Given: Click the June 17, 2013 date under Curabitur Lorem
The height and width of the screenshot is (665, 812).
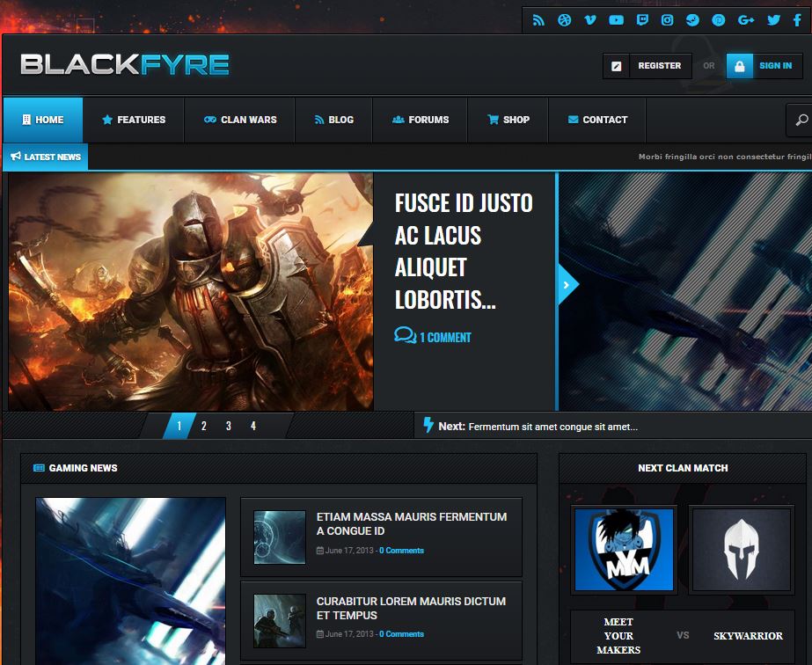Looking at the screenshot, I should [x=349, y=634].
